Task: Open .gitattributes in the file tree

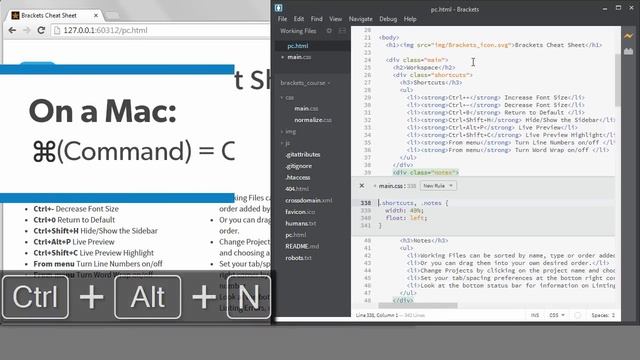Action: click(x=302, y=154)
